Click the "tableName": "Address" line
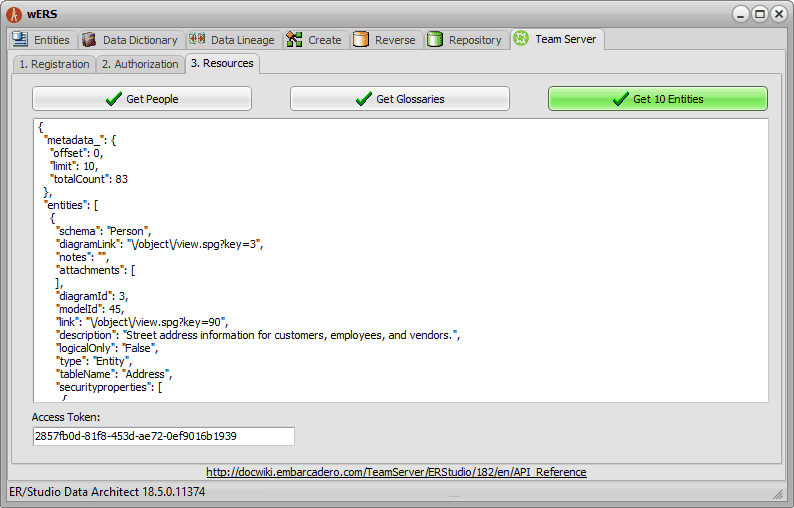The height and width of the screenshot is (508, 794). point(114,374)
